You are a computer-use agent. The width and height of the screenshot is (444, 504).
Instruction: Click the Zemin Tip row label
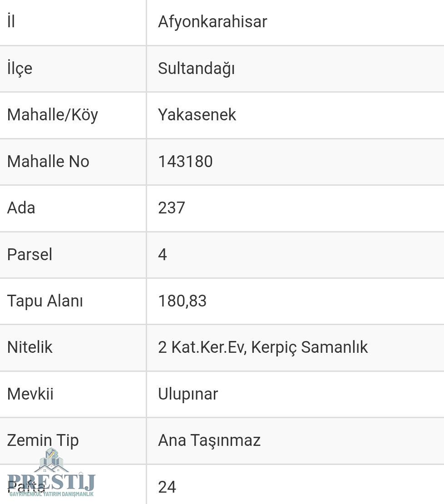[43, 441]
